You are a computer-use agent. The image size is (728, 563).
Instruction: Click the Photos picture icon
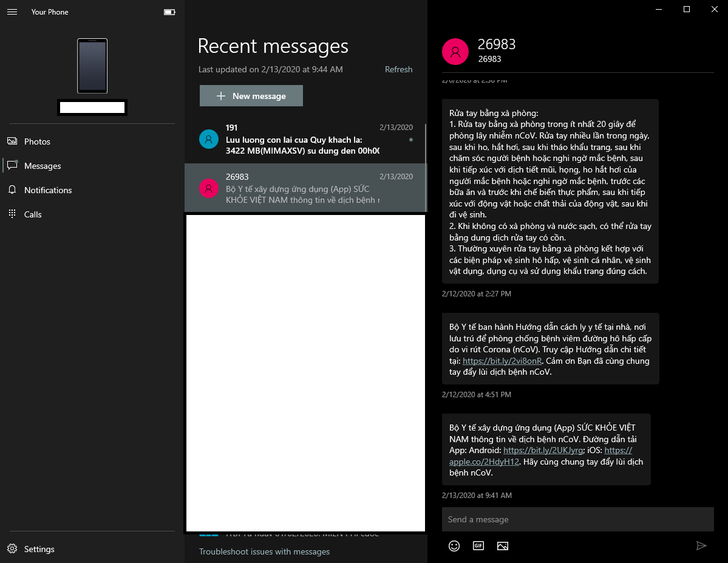coord(13,142)
